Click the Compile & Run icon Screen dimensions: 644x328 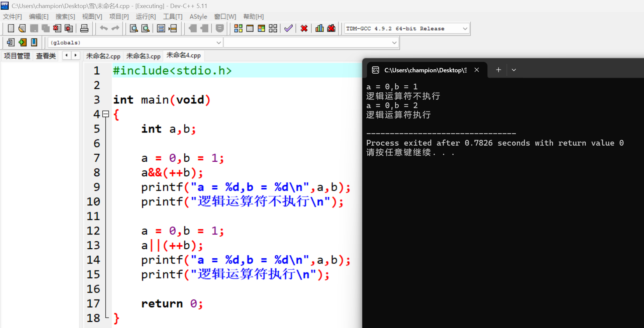(x=261, y=28)
